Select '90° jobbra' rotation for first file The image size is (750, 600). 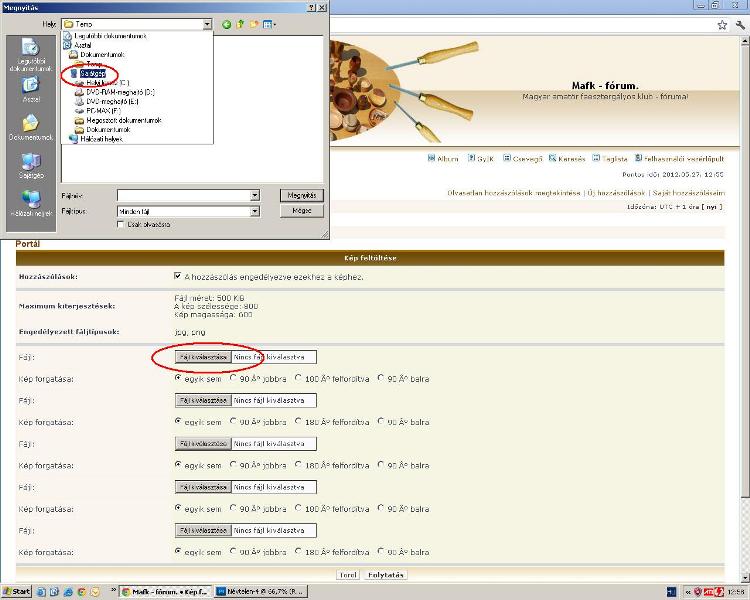(x=234, y=379)
